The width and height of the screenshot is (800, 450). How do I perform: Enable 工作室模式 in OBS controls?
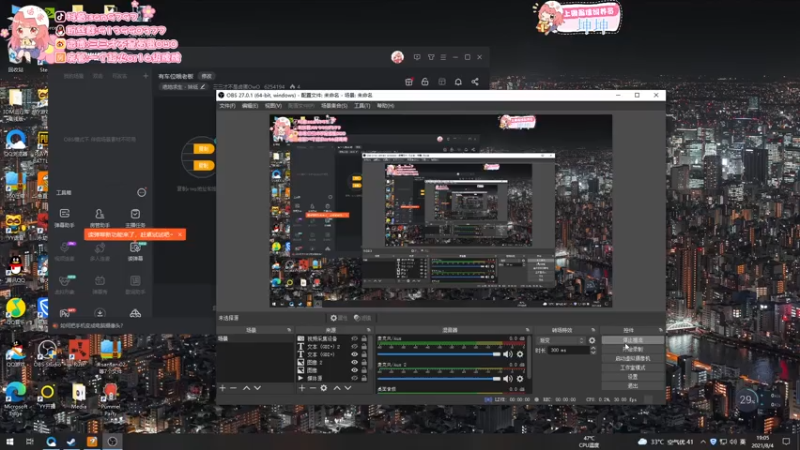pos(633,367)
